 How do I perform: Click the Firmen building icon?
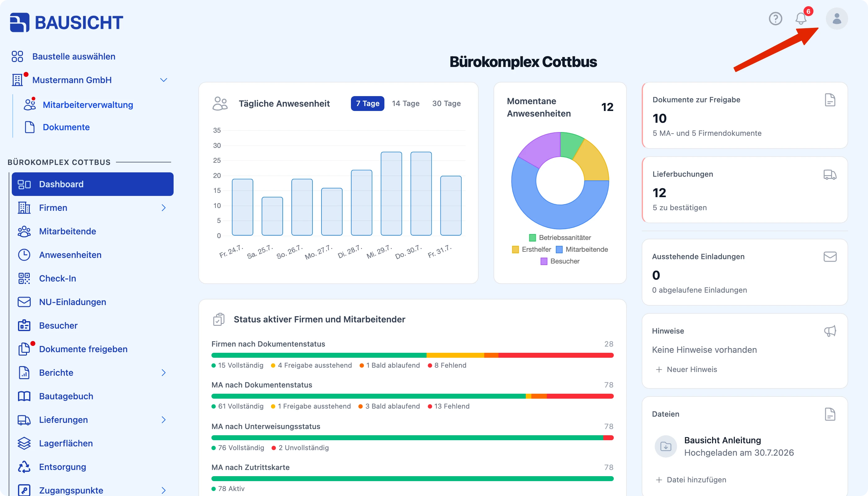[x=24, y=207]
